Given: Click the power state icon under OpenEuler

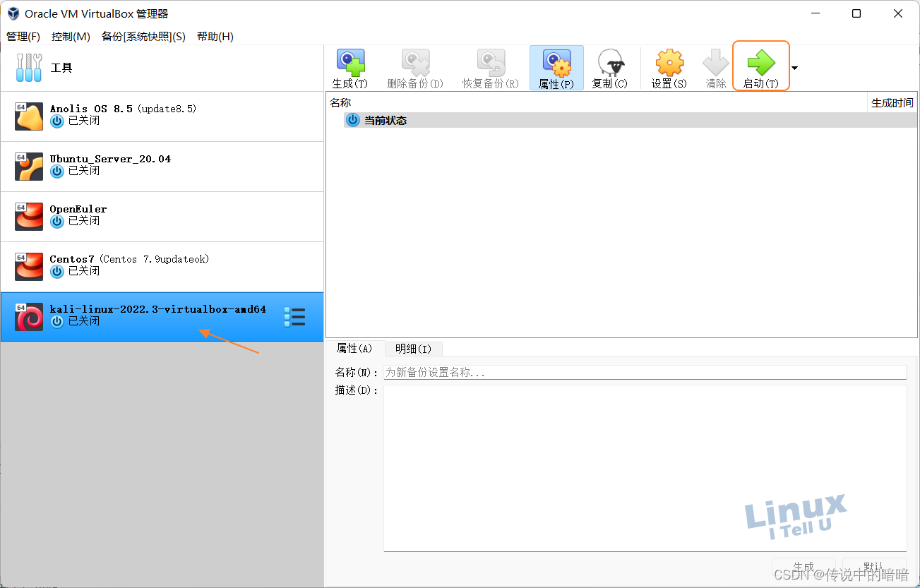Looking at the screenshot, I should (x=57, y=222).
